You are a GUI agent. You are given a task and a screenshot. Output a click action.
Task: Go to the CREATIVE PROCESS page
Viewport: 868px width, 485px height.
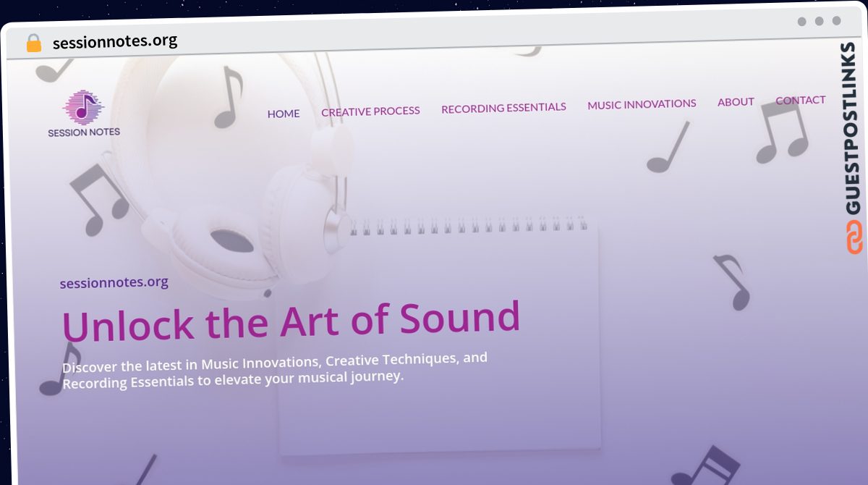coord(370,111)
